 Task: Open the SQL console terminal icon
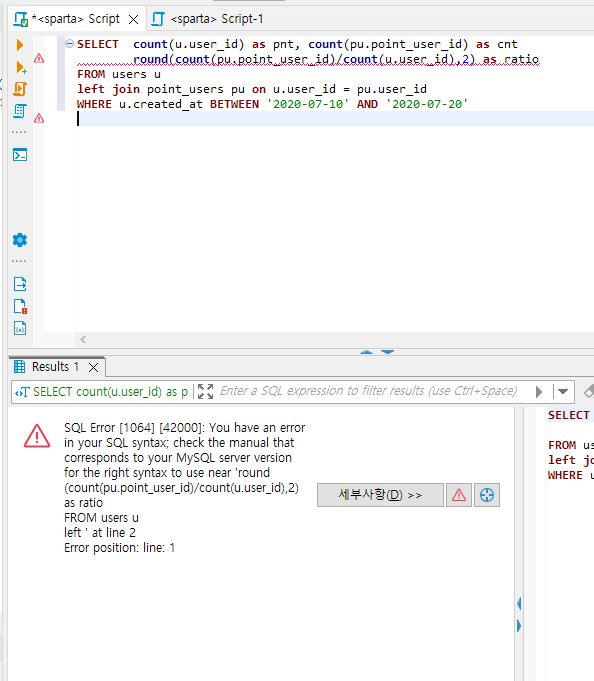pos(20,155)
